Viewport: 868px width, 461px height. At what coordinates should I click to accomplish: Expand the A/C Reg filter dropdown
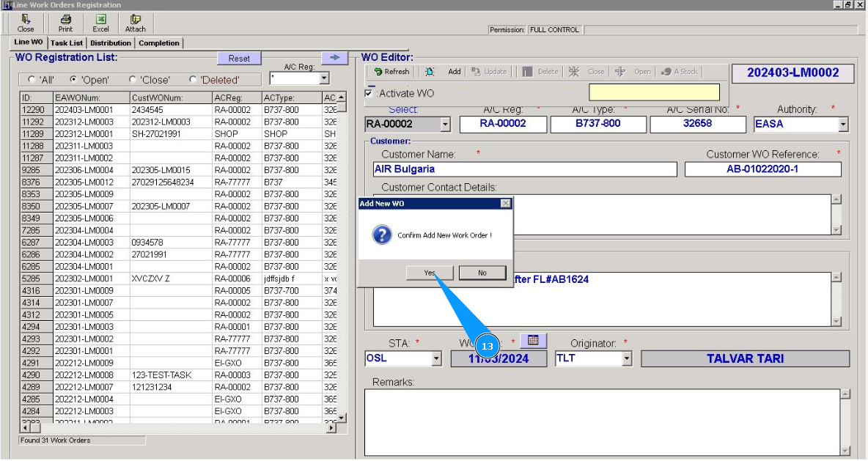click(324, 78)
